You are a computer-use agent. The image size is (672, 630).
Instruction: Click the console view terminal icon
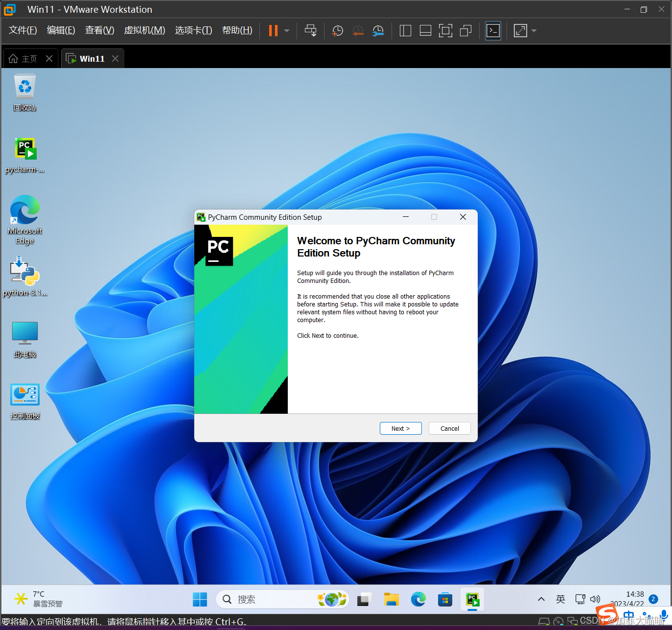coord(493,31)
